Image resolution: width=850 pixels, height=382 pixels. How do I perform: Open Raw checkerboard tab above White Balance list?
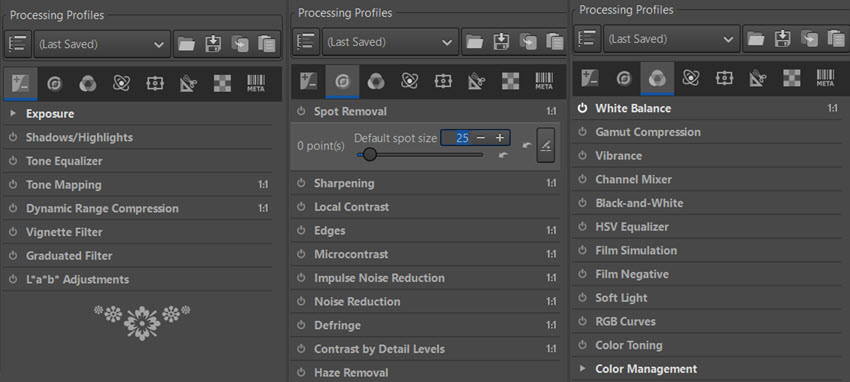tap(791, 78)
